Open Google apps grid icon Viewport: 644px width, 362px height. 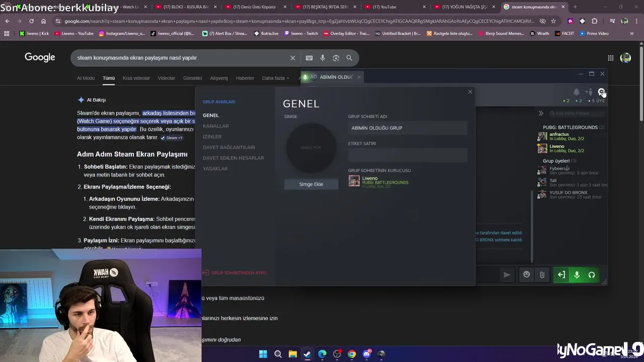pyautogui.click(x=610, y=58)
